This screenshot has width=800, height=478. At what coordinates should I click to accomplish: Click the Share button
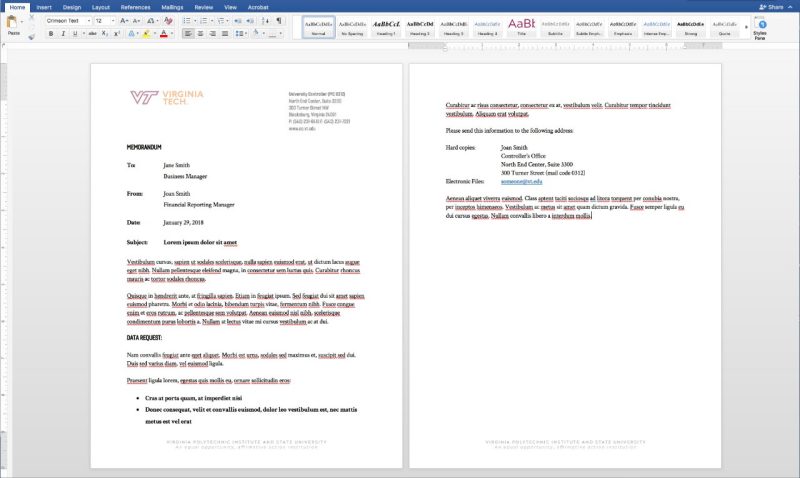[x=771, y=7]
